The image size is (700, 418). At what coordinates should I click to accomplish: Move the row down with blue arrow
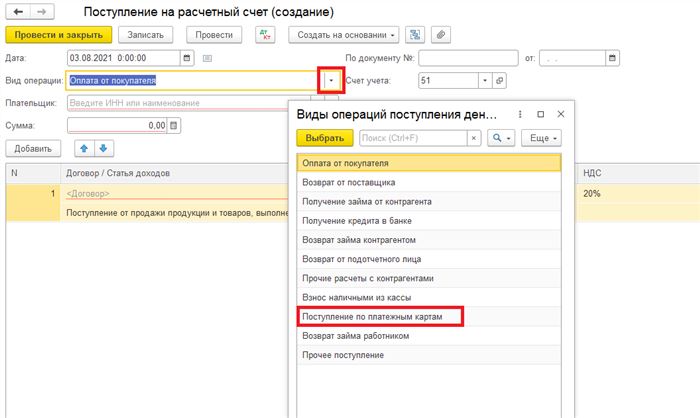[x=104, y=149]
